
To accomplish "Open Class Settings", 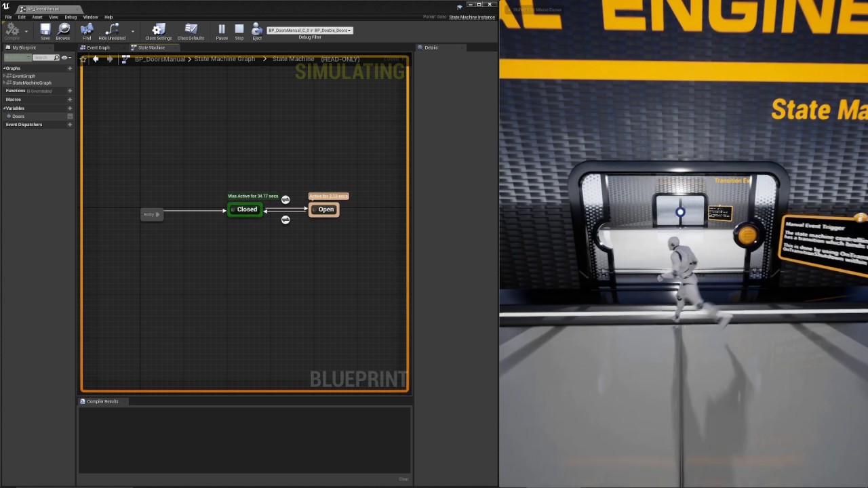I will (x=158, y=31).
